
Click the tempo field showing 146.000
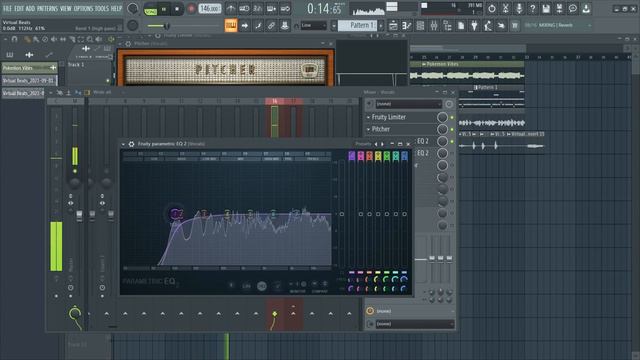click(210, 9)
